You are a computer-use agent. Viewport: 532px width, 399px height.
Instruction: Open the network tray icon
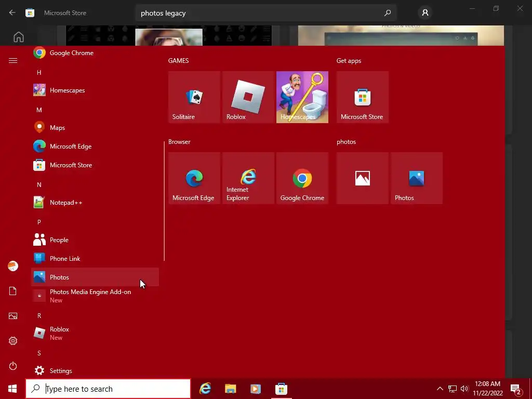[x=453, y=389]
